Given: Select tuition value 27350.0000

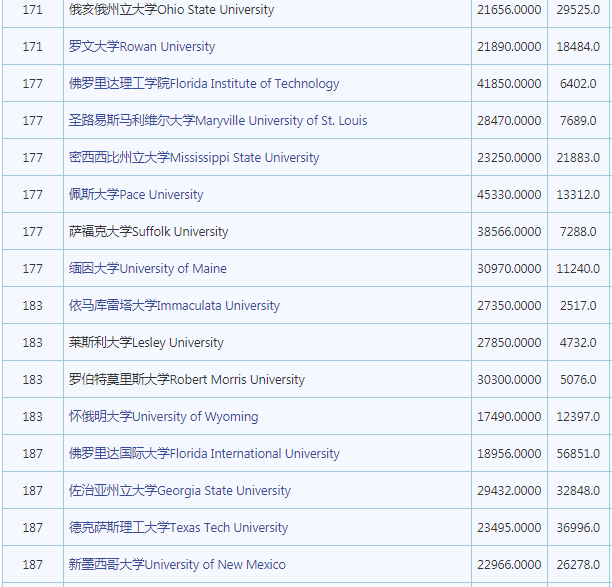Looking at the screenshot, I should click(509, 306).
